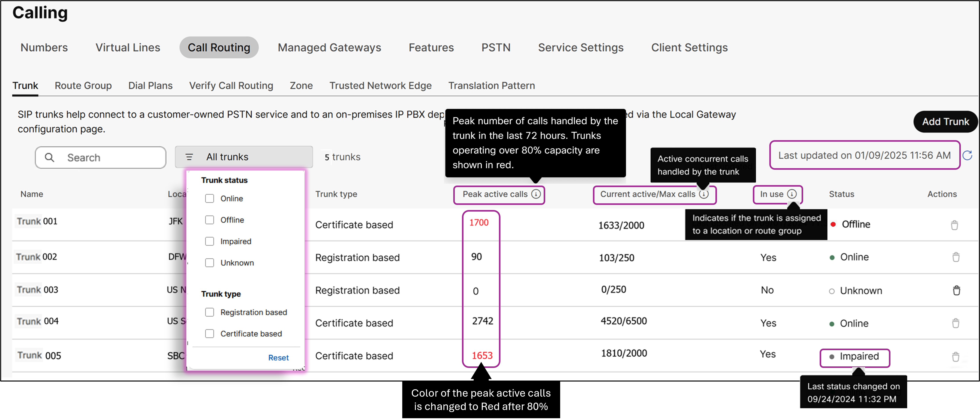Screen dimensions: 980x420
Task: Click the Add Trunk button
Action: [945, 121]
